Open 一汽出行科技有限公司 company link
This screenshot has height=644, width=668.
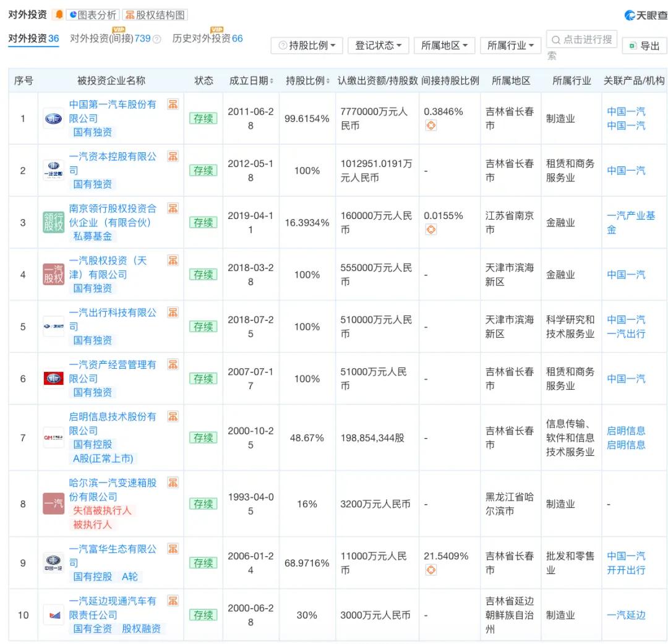click(x=113, y=319)
